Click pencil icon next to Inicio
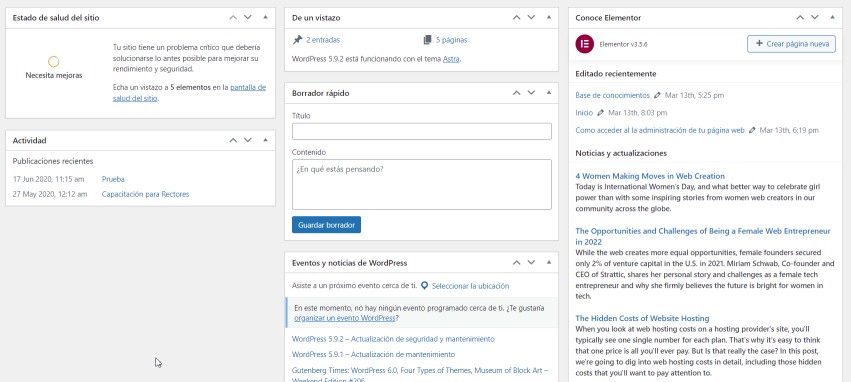This screenshot has height=382, width=851. pos(600,113)
